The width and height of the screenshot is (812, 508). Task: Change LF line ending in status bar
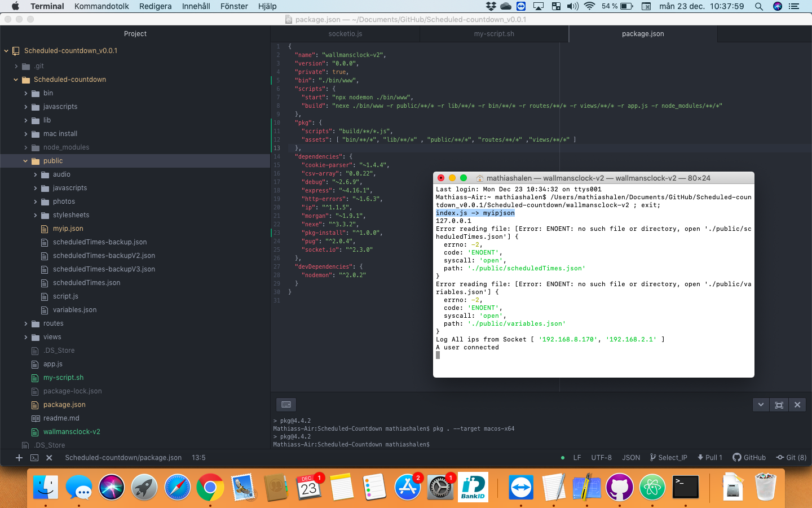coord(577,458)
